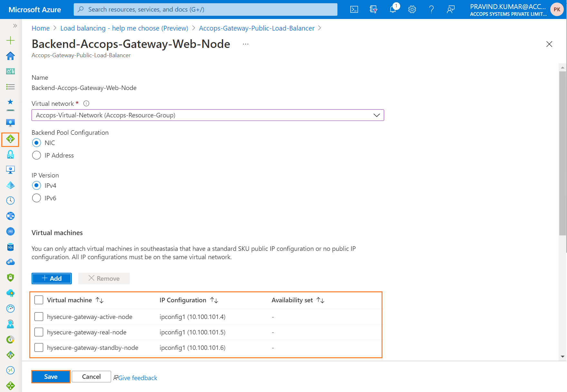567x392 pixels.
Task: Check the select-all Virtual machine header checkbox
Action: coord(39,300)
